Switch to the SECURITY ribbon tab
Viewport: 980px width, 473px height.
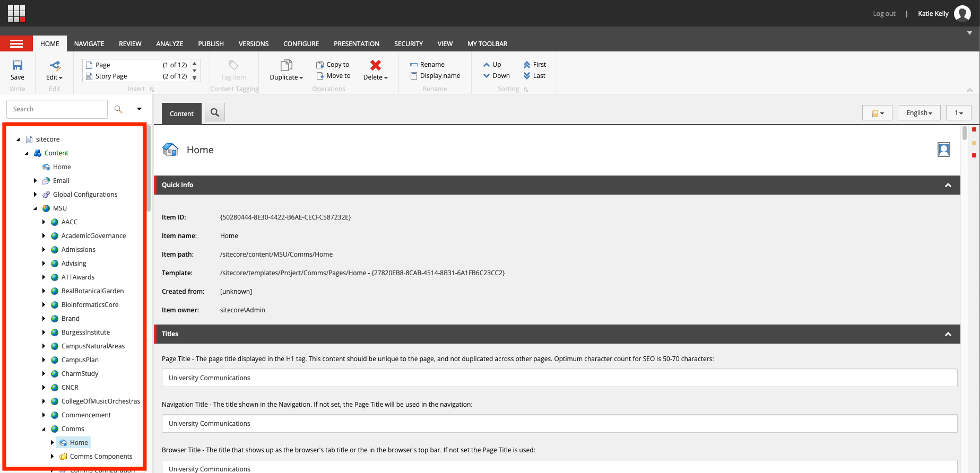[409, 43]
